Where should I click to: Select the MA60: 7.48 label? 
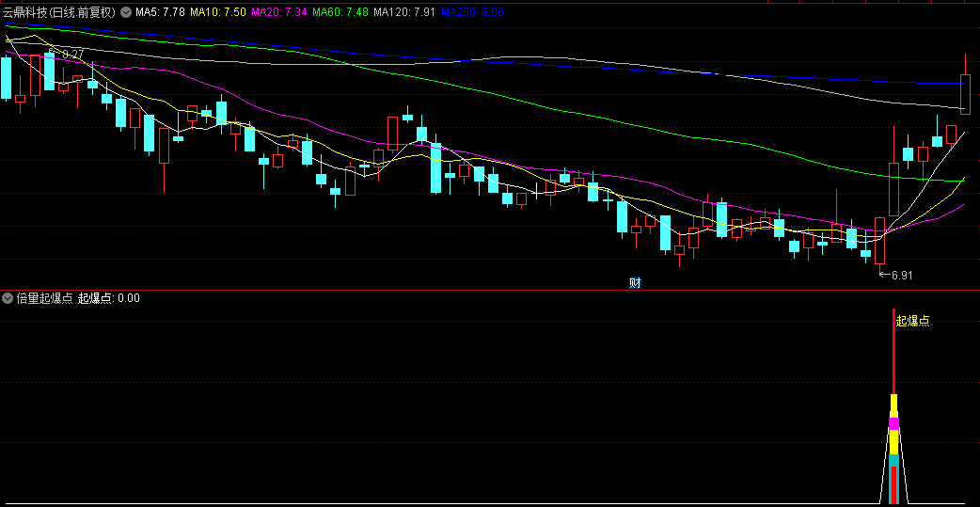point(340,12)
